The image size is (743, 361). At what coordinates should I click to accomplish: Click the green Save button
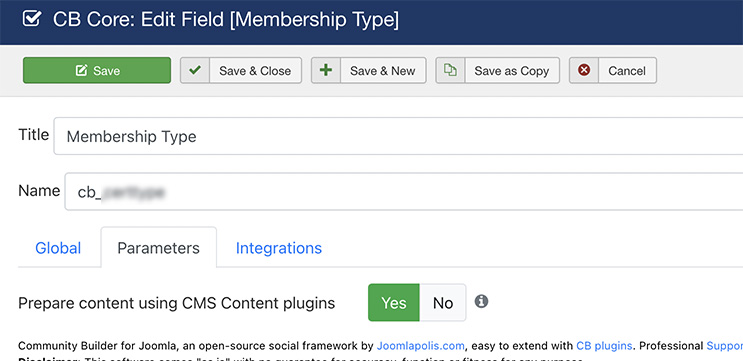tap(97, 71)
